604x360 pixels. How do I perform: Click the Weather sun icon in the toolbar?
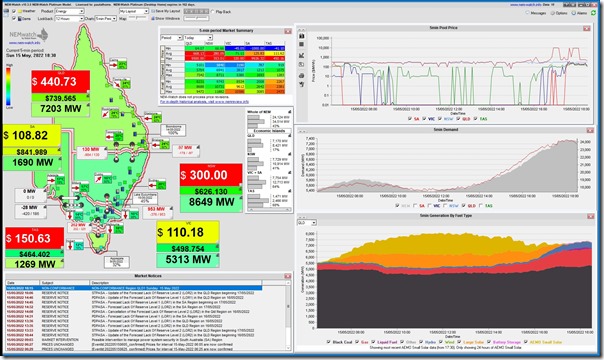click(x=20, y=11)
